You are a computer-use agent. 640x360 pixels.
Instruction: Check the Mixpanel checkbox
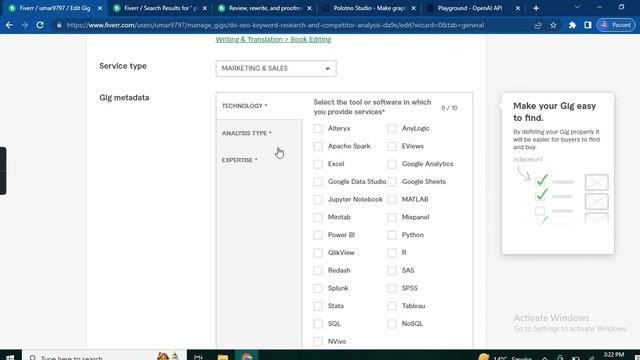coord(392,217)
